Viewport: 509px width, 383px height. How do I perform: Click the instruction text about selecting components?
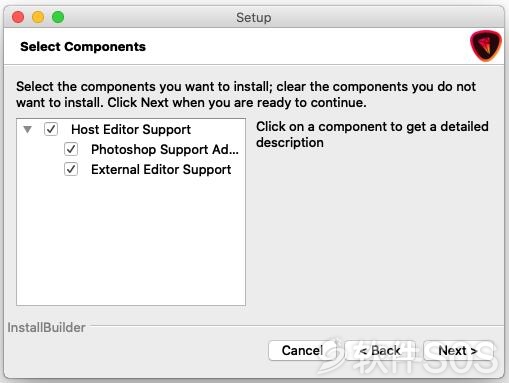coord(246,94)
